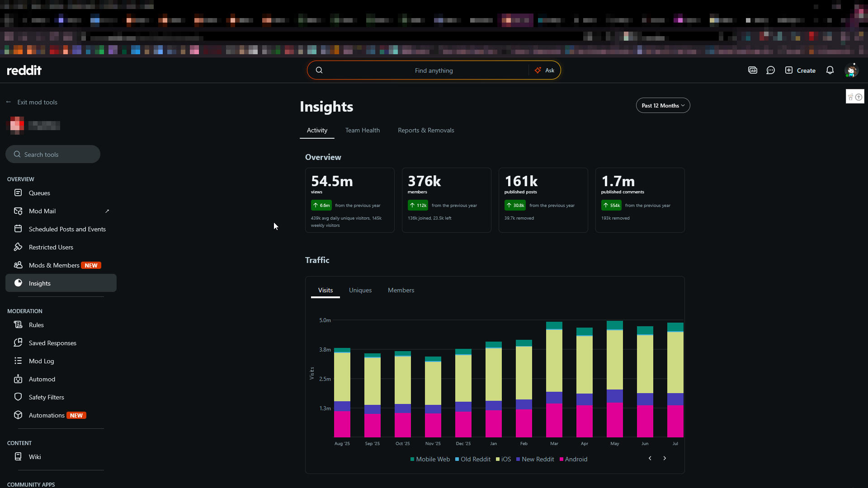The width and height of the screenshot is (868, 488).
Task: Click the 161k published posts card
Action: (x=543, y=200)
